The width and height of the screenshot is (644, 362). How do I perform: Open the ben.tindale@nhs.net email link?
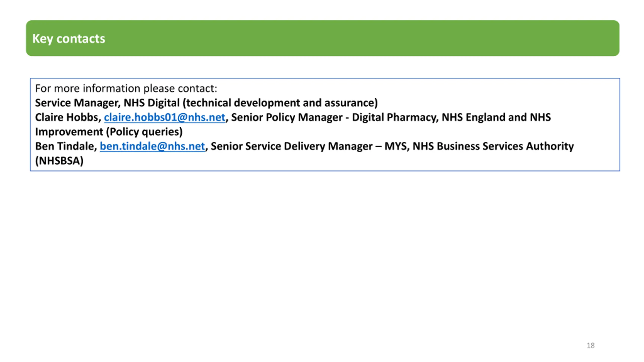[152, 146]
